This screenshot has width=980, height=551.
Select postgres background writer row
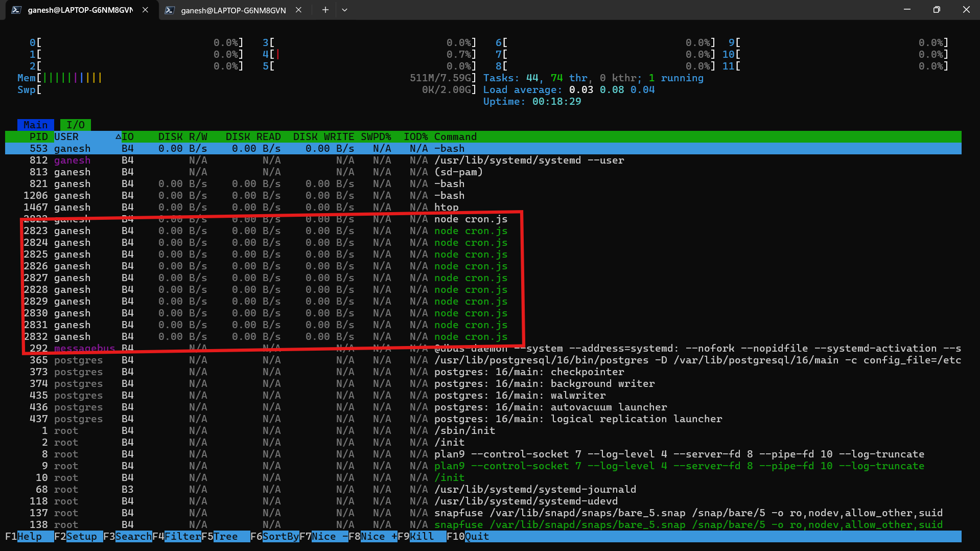(483, 383)
